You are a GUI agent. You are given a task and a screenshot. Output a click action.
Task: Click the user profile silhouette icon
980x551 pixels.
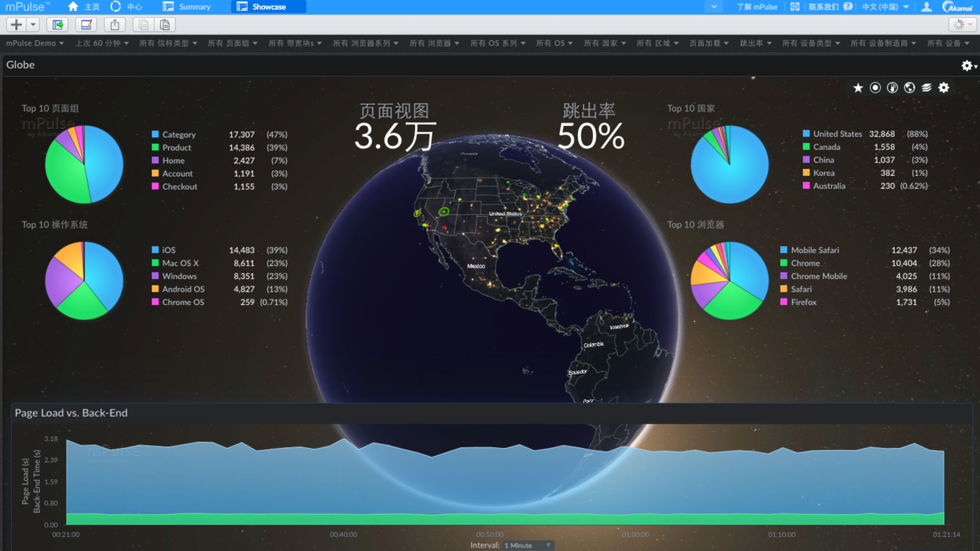tap(926, 7)
